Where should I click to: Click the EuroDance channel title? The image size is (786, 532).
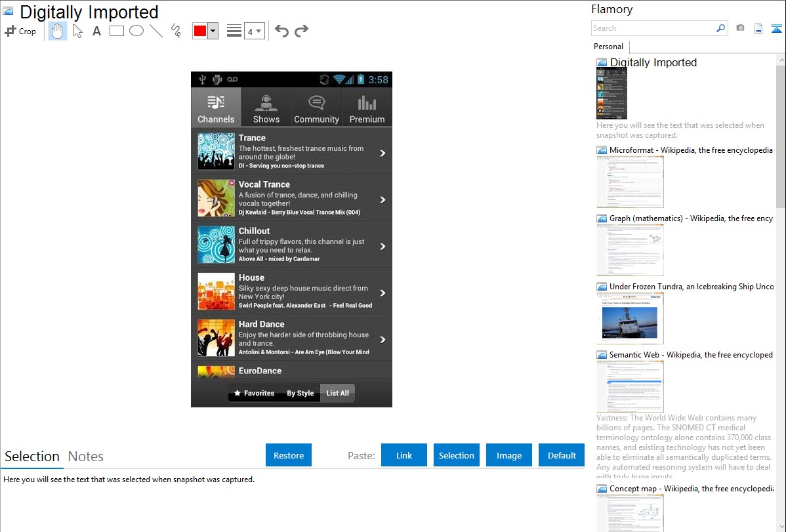click(260, 371)
